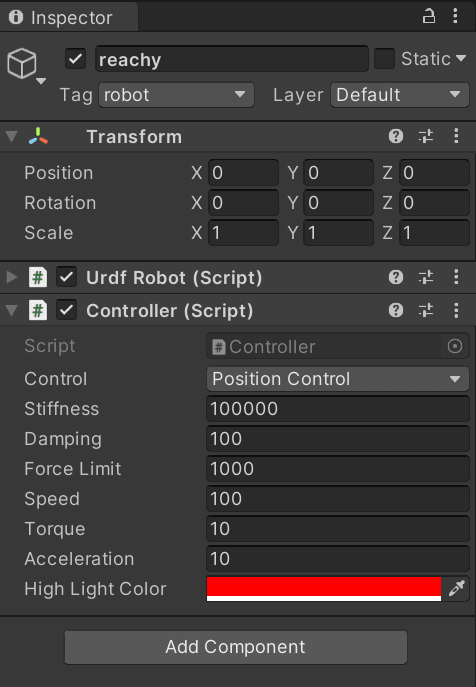Click the Inspector info icon

pos(16,17)
